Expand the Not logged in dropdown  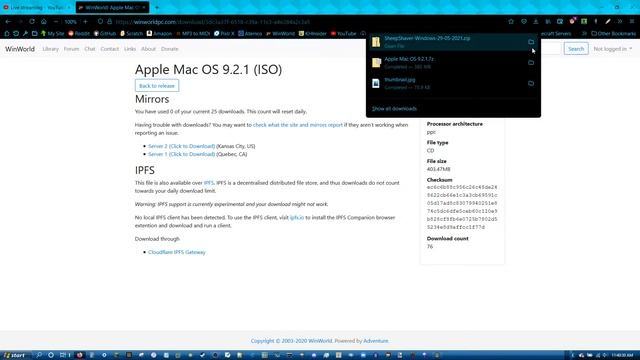pyautogui.click(x=613, y=49)
